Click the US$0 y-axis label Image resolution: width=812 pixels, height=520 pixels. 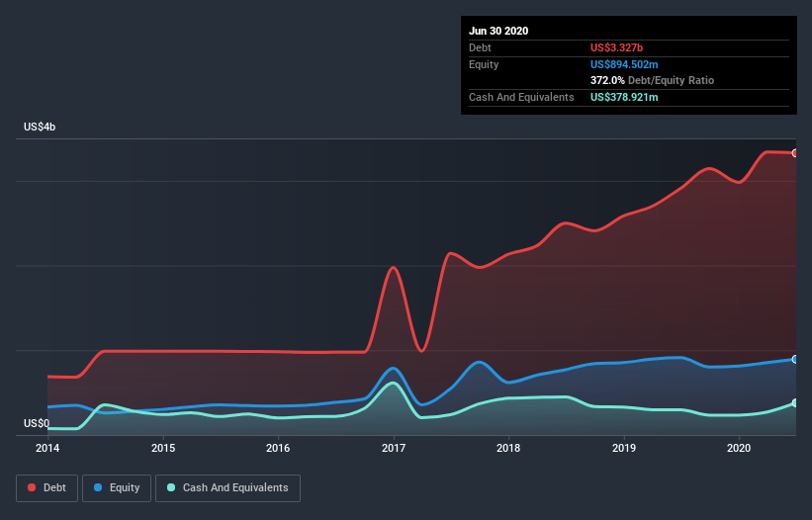[37, 423]
